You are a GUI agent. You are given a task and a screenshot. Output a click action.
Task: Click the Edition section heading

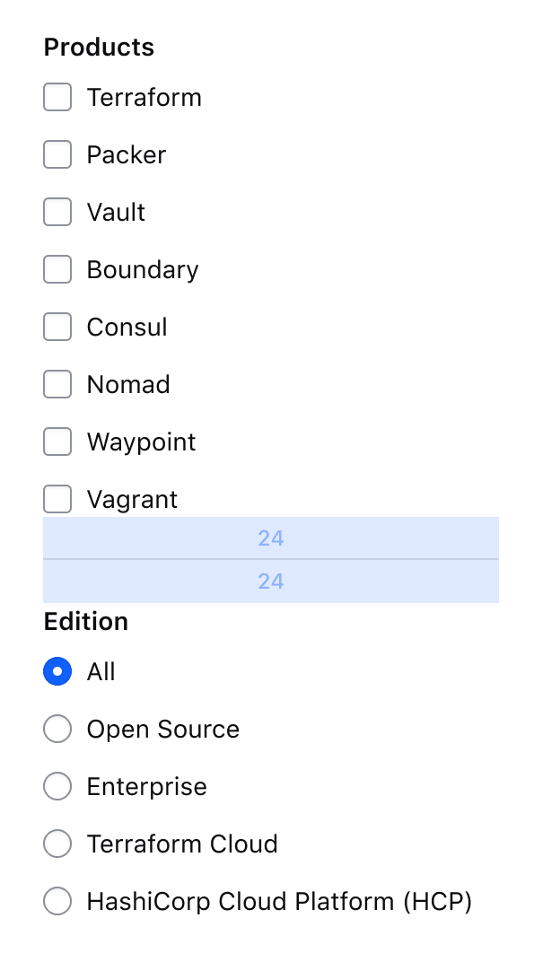(85, 621)
